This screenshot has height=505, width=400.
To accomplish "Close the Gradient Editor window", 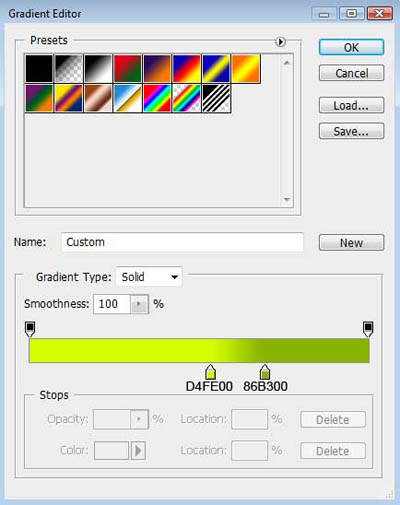I will [379, 14].
